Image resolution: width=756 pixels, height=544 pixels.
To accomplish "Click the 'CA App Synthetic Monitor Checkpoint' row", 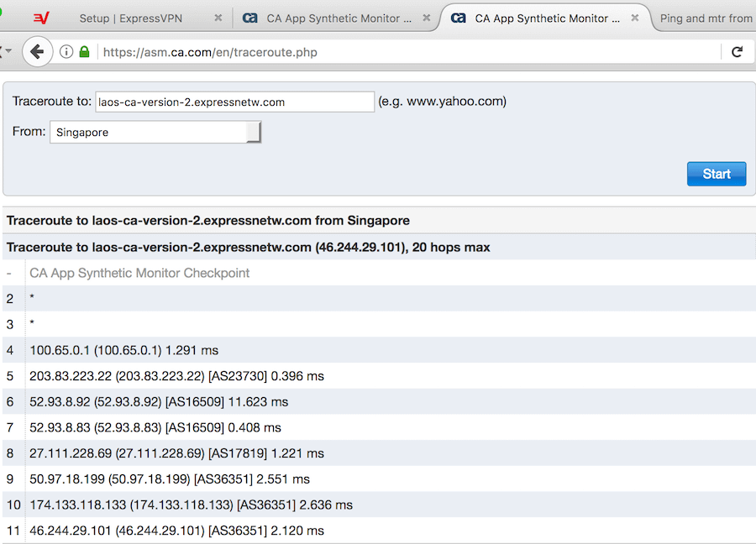I will pos(379,273).
